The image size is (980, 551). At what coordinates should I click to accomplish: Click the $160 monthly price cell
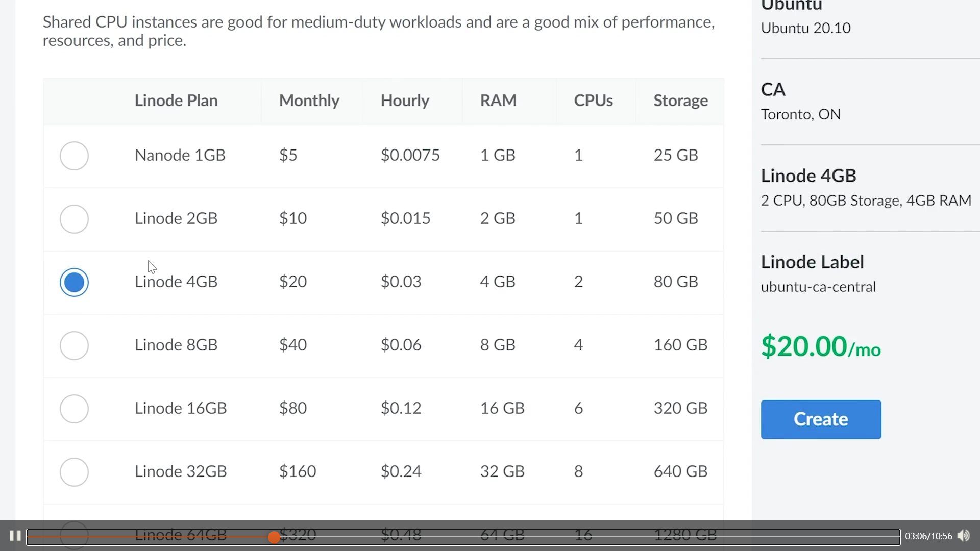tap(298, 471)
